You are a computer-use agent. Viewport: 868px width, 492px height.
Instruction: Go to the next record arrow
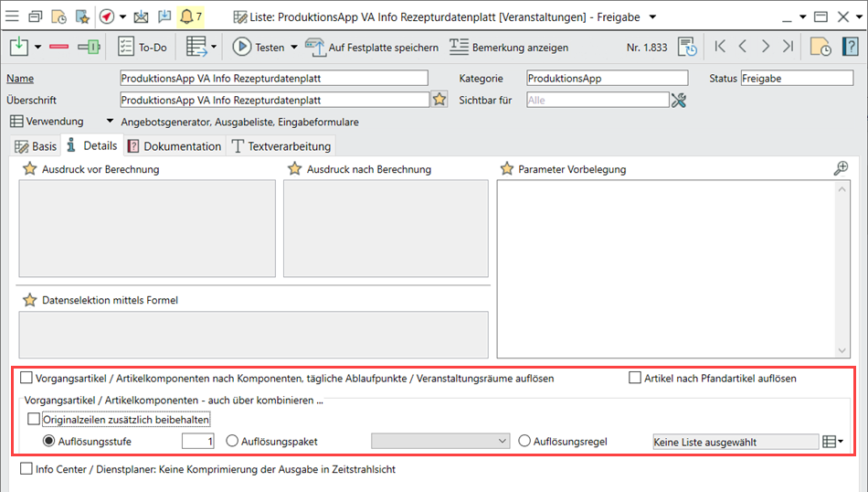(x=766, y=47)
